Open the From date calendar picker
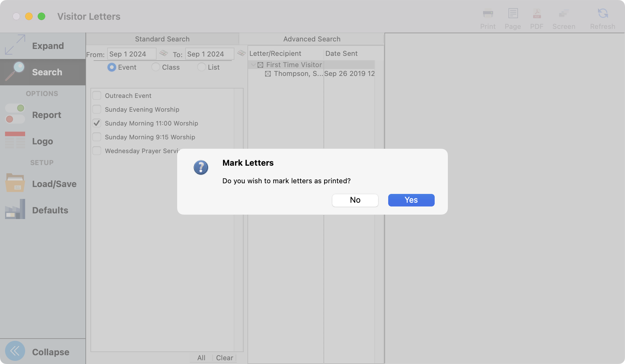This screenshot has width=625, height=364. coord(164,53)
